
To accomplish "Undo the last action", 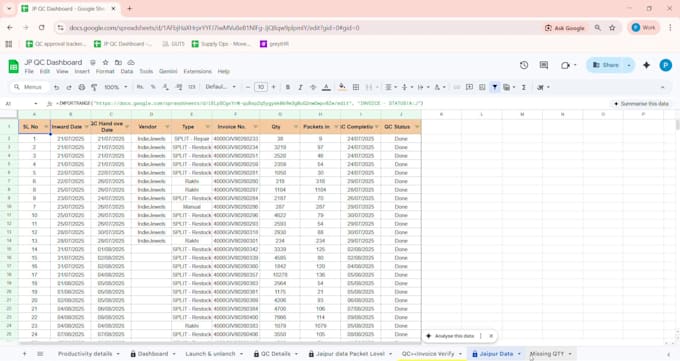I will [56, 87].
